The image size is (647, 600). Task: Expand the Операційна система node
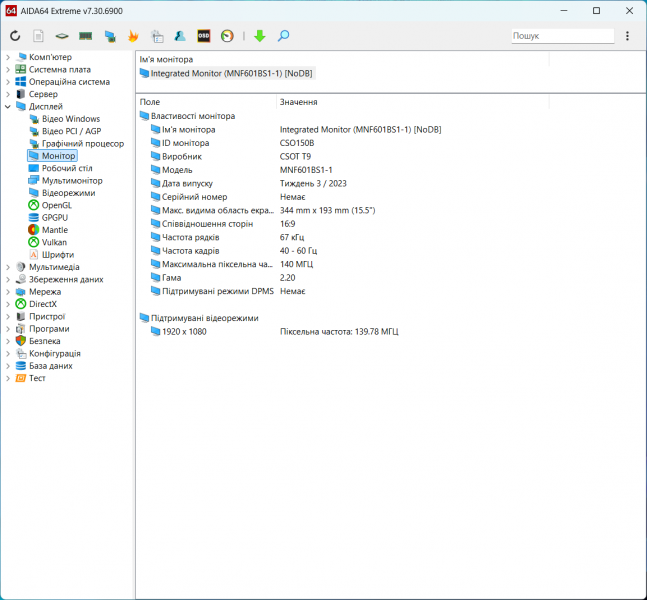click(x=8, y=82)
